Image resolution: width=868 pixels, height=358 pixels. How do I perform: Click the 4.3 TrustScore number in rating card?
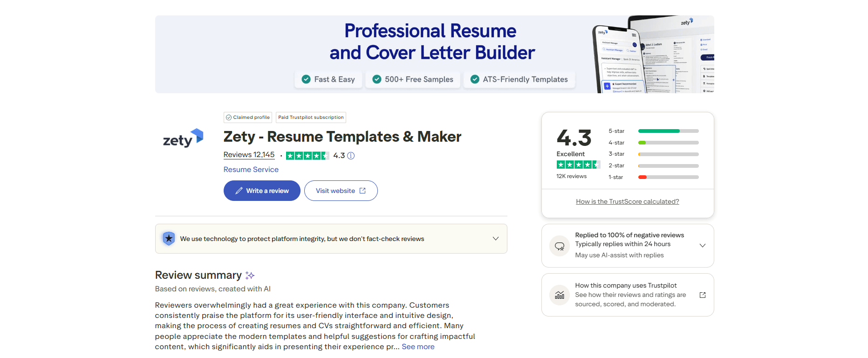(574, 138)
